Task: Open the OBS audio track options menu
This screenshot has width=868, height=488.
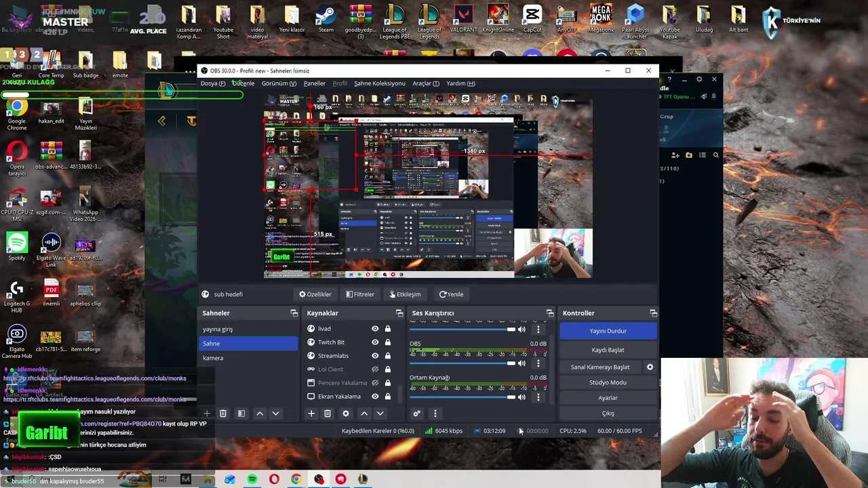Action: 538,363
